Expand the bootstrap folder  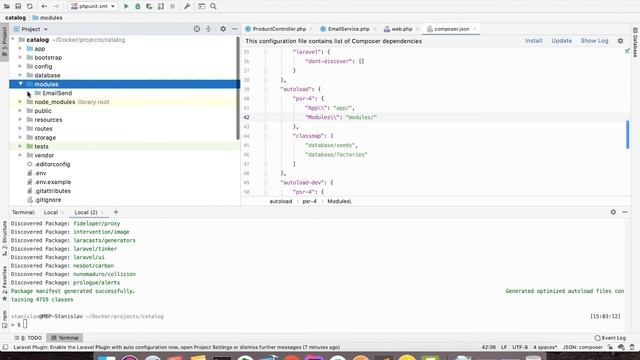tap(20, 58)
